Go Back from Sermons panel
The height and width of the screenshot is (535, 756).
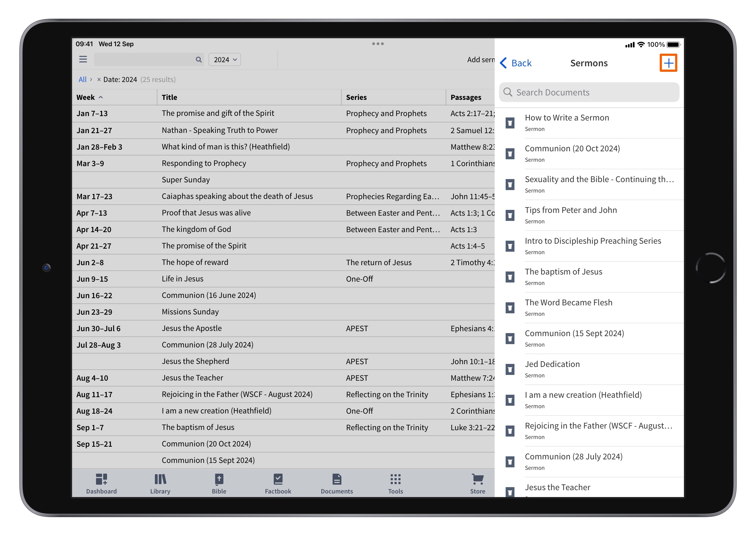pyautogui.click(x=516, y=63)
